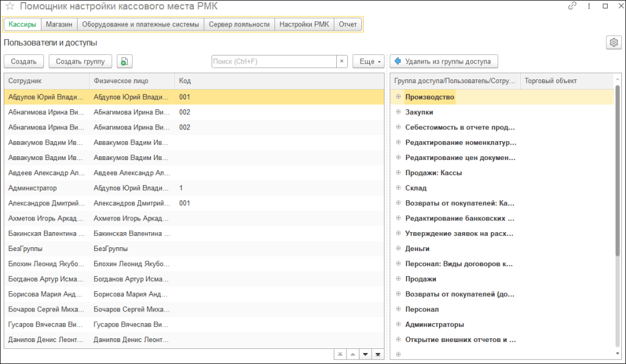Jump to the first row using the list arrow
Screen dimensions: 626x364
point(340,354)
